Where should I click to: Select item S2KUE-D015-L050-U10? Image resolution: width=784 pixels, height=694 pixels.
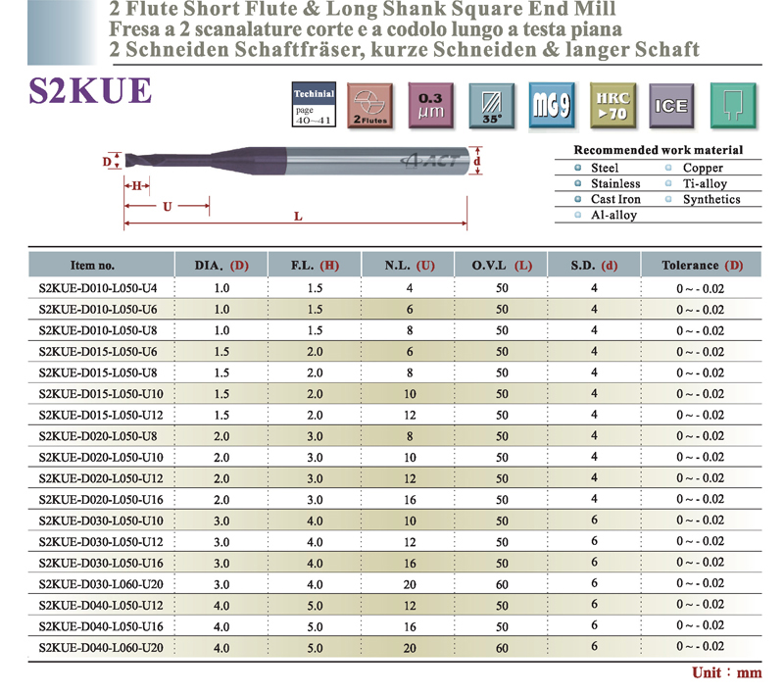pos(101,394)
